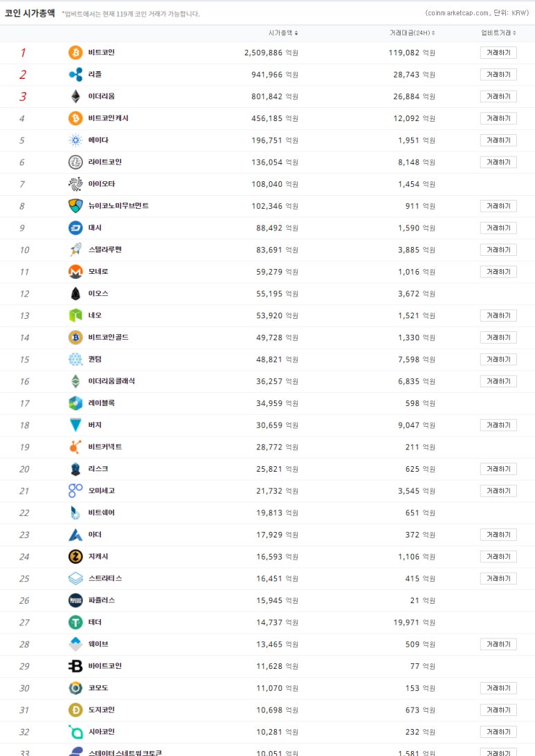Viewport: 535px width, 756px height.
Task: Click the Ethereum (이더리움) diamond icon
Action: (x=75, y=96)
